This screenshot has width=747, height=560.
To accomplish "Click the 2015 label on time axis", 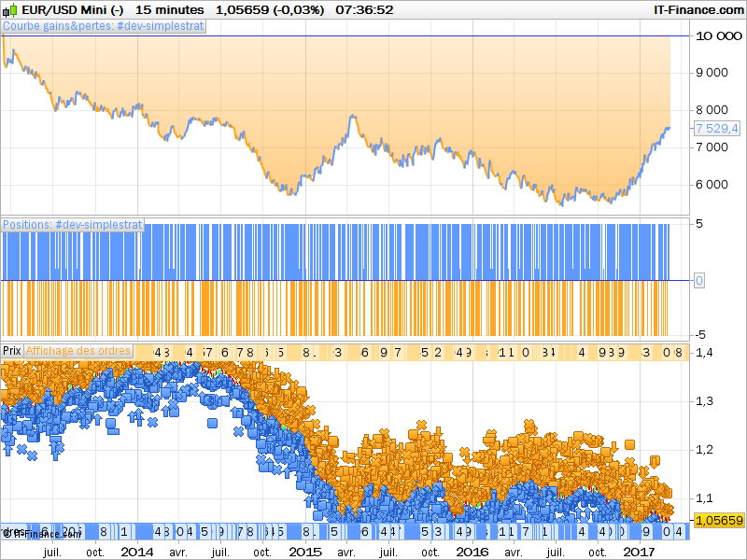I will [305, 553].
